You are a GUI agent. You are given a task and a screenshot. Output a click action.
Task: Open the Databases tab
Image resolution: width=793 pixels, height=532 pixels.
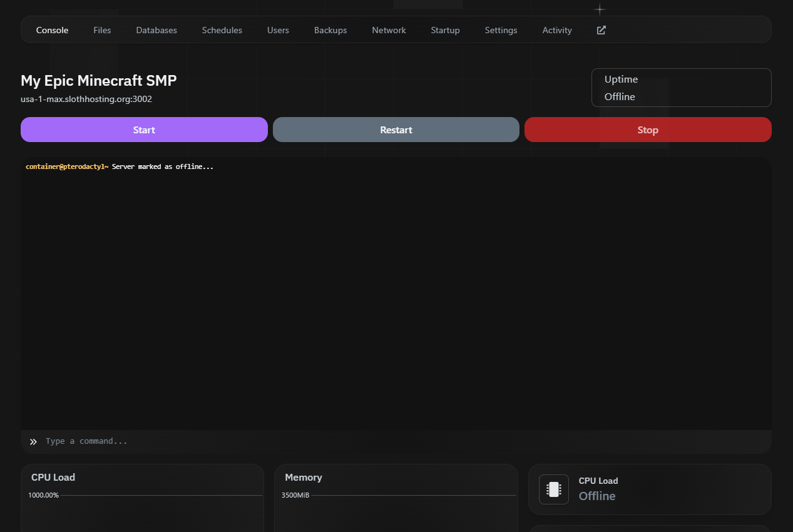(x=156, y=30)
